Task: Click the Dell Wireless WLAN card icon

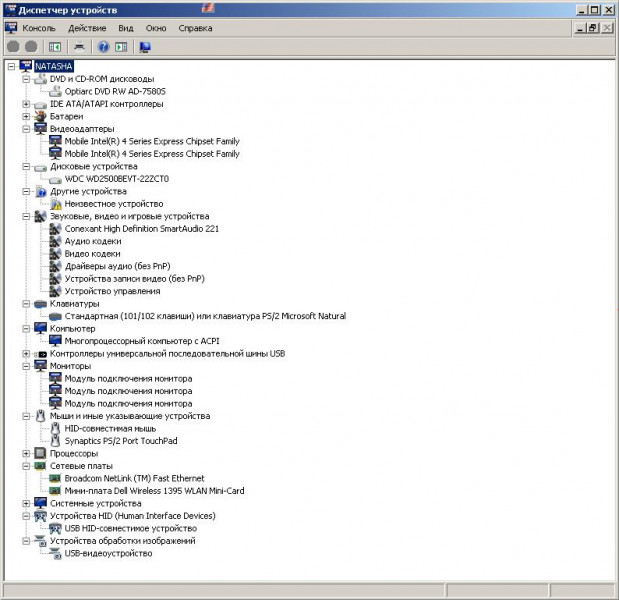Action: click(55, 491)
